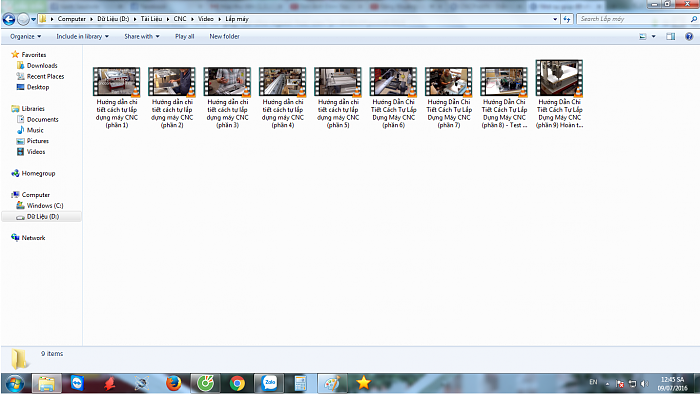Image resolution: width=700 pixels, height=395 pixels.
Task: Click the volume speaker tray icon
Action: tap(644, 383)
